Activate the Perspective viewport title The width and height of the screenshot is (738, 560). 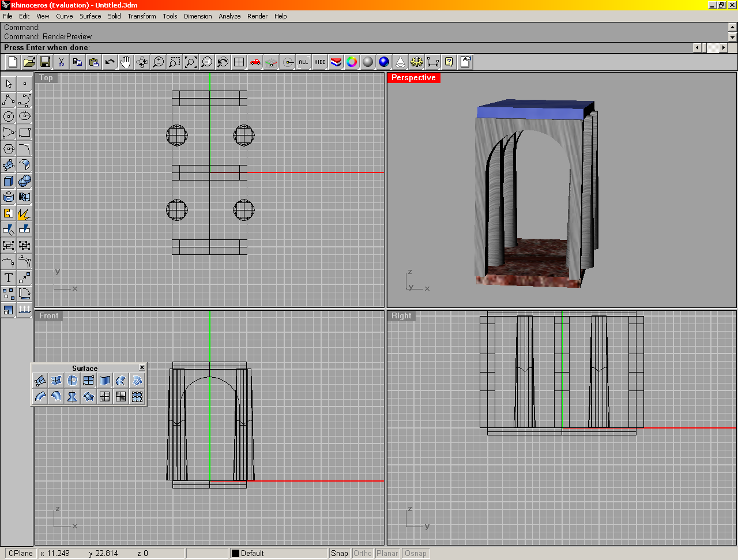413,78
